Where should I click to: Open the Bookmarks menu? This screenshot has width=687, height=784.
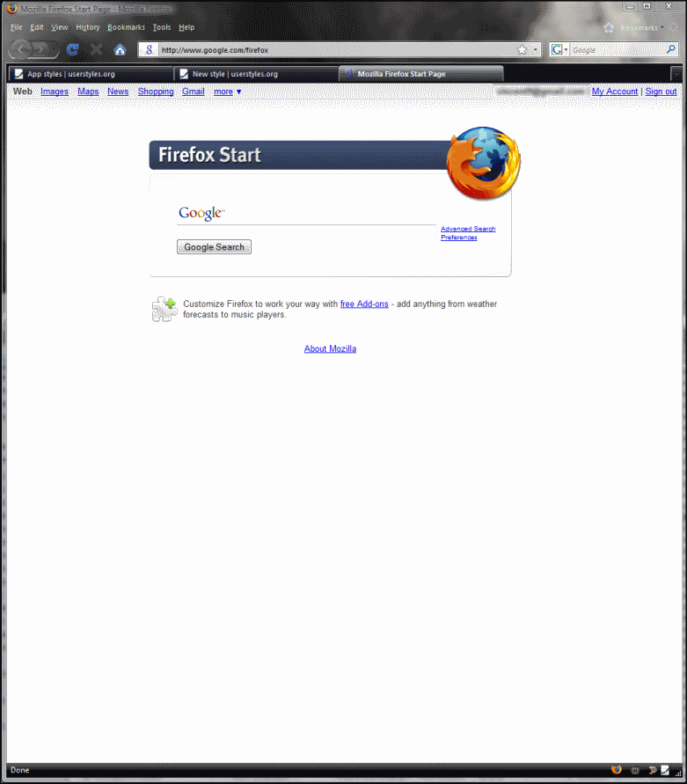[126, 27]
